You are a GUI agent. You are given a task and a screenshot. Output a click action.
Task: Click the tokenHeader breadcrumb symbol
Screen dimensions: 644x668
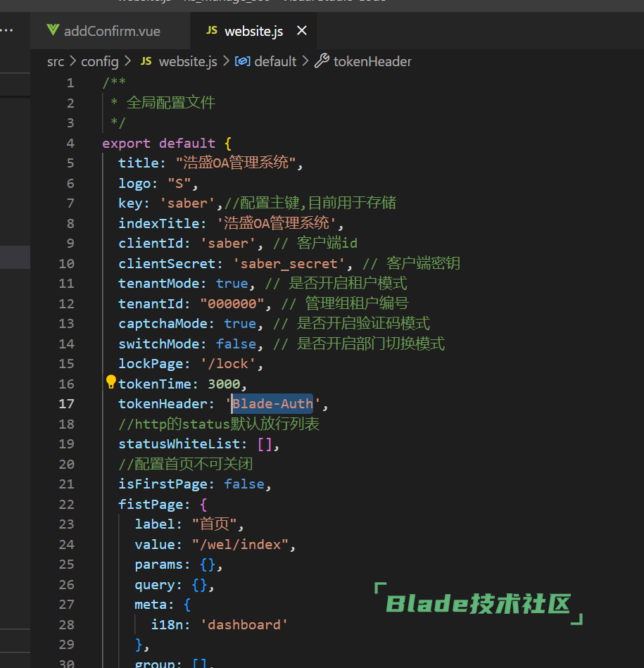(x=372, y=62)
